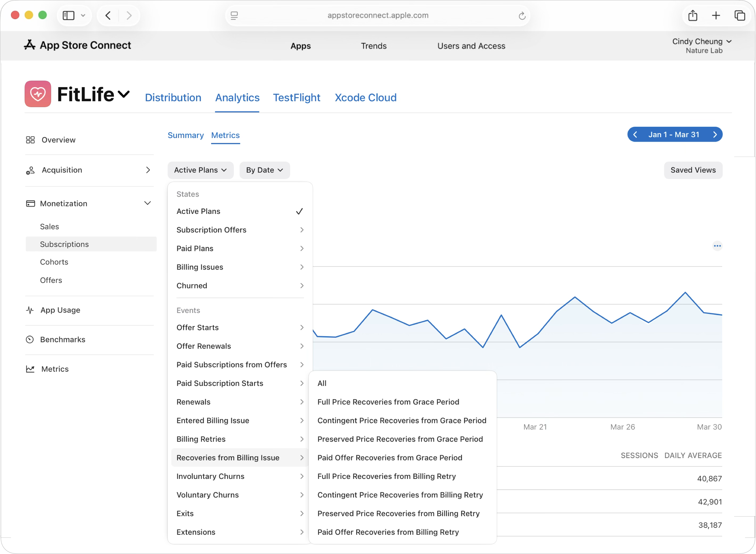Image resolution: width=756 pixels, height=554 pixels.
Task: Open chart options ellipsis icon
Action: [x=717, y=246]
